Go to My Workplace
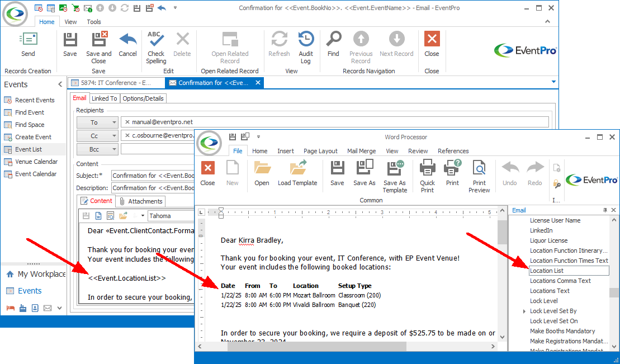This screenshot has height=364, width=620. tap(35, 274)
